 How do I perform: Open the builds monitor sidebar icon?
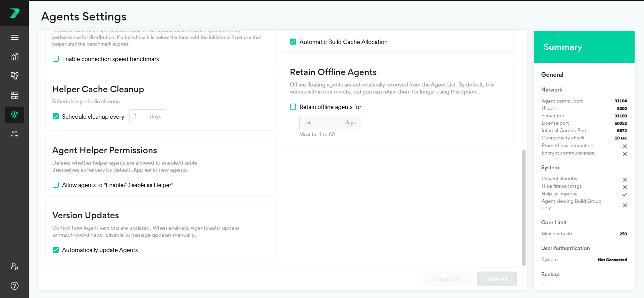pyautogui.click(x=14, y=76)
